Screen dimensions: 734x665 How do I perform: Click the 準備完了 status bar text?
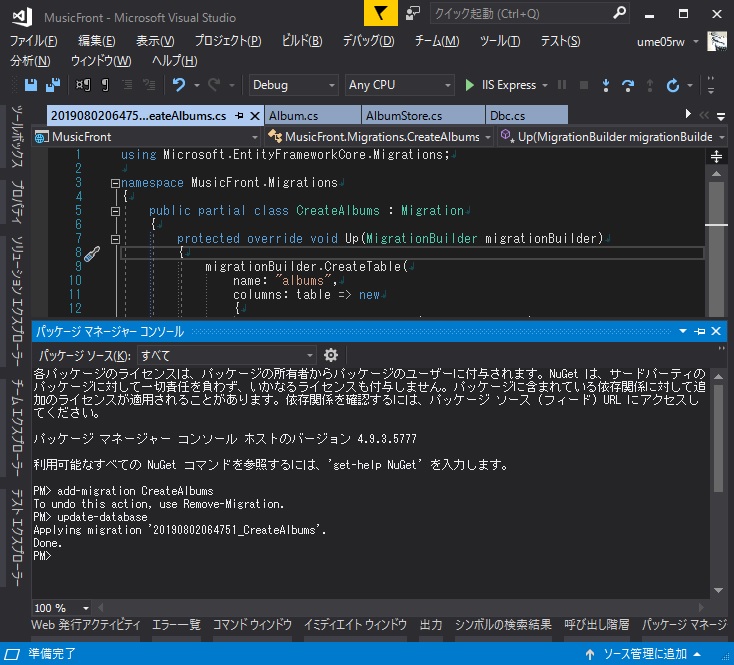(x=51, y=654)
